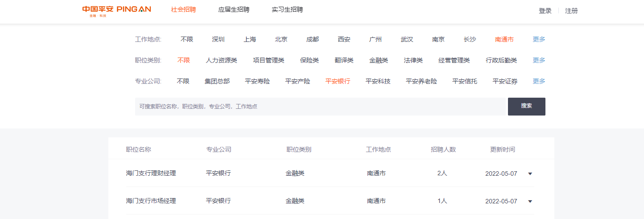Click the 2人 headcount cell

[x=442, y=173]
